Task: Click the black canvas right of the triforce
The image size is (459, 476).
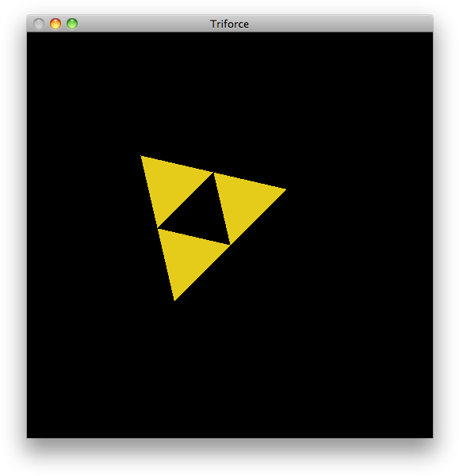Action: pyautogui.click(x=360, y=227)
